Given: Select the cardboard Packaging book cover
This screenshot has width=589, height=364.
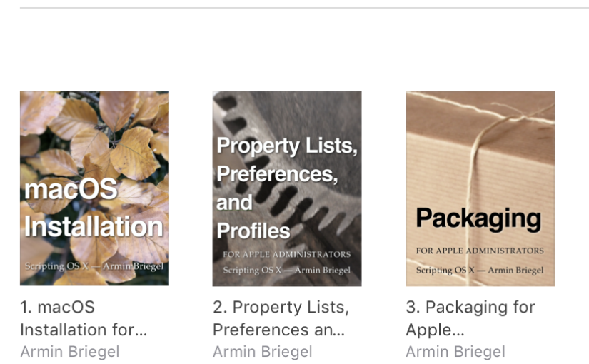Looking at the screenshot, I should 480,188.
